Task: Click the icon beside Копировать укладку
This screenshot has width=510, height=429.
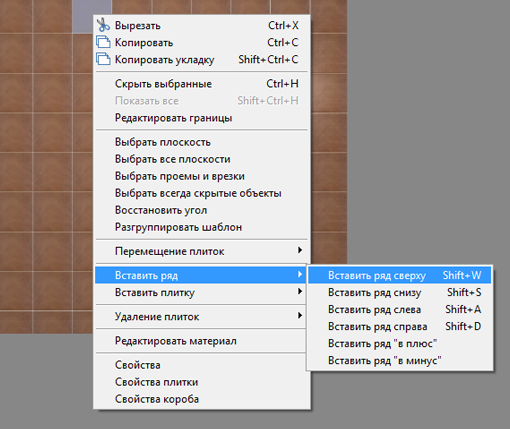Action: [103, 59]
